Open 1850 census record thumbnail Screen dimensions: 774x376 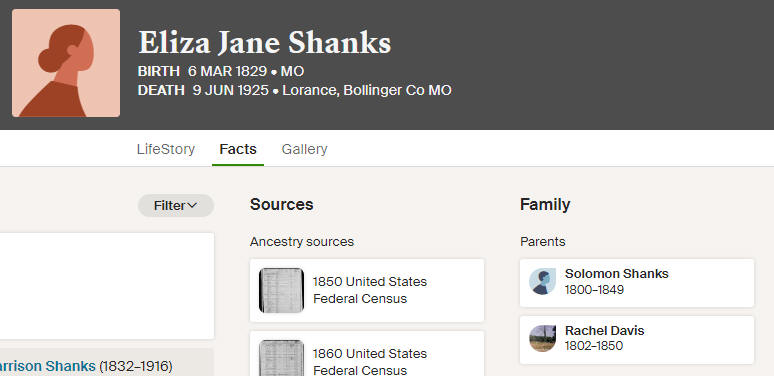click(281, 290)
